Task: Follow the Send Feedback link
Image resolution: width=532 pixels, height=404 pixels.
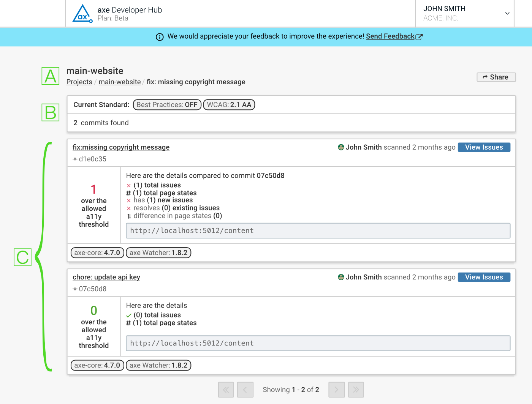Action: [x=390, y=36]
